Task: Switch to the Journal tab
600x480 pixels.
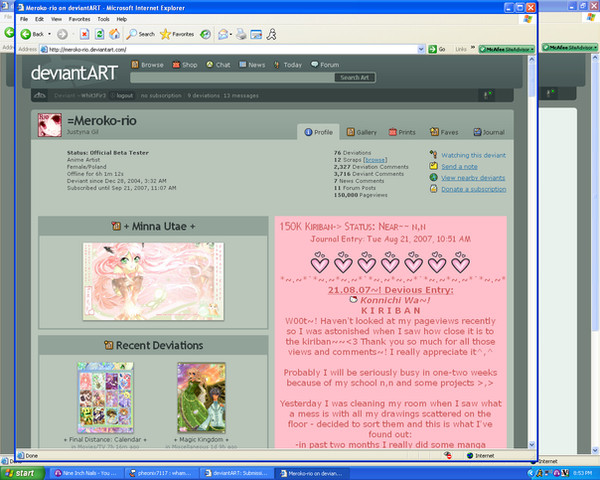Action: 489,132
